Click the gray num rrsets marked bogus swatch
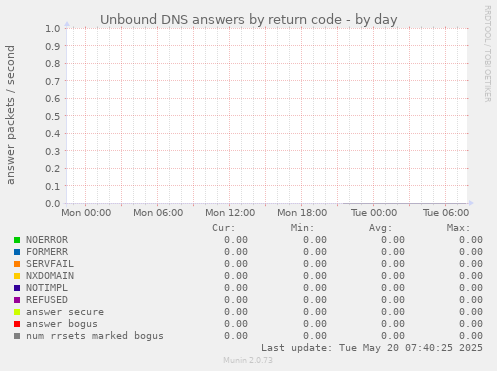 point(17,336)
